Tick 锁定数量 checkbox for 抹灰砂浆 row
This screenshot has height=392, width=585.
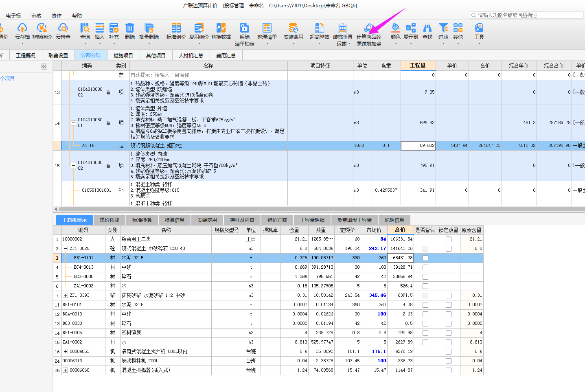pyautogui.click(x=449, y=296)
